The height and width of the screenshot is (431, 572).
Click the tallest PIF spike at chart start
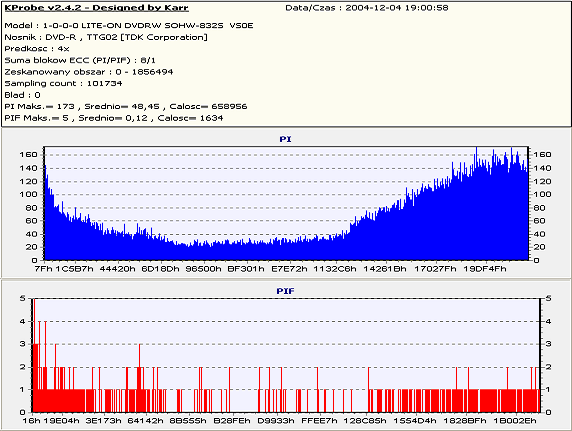click(33, 354)
